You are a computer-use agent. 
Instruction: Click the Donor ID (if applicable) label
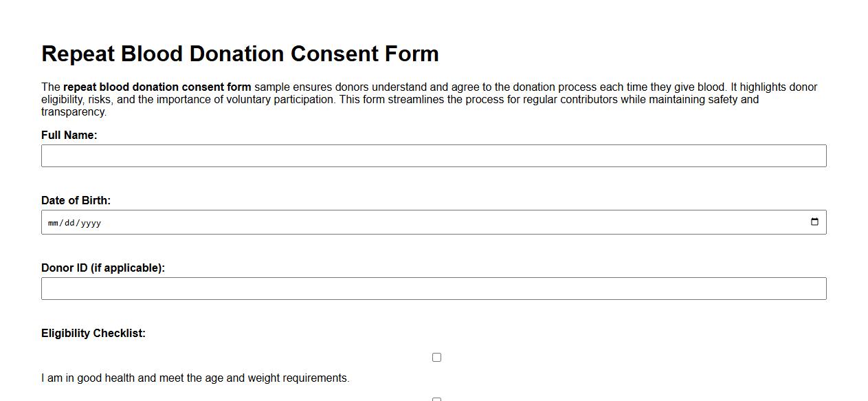[102, 268]
